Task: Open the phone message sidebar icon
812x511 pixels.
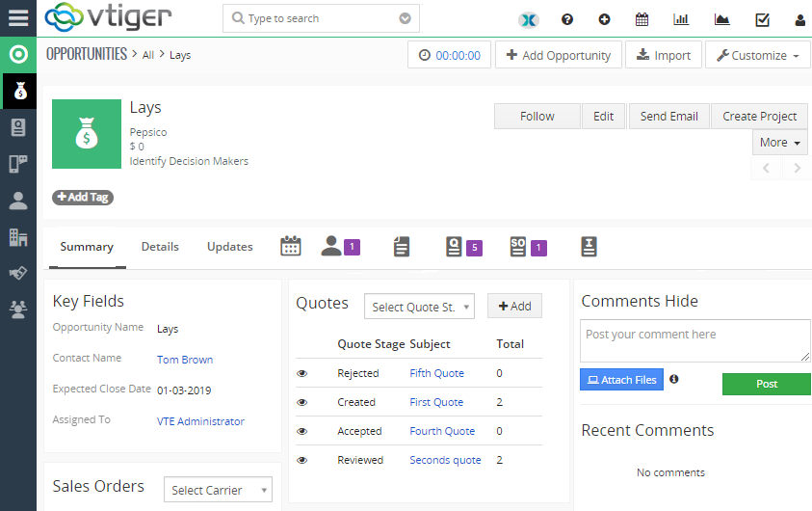Action: 18,164
